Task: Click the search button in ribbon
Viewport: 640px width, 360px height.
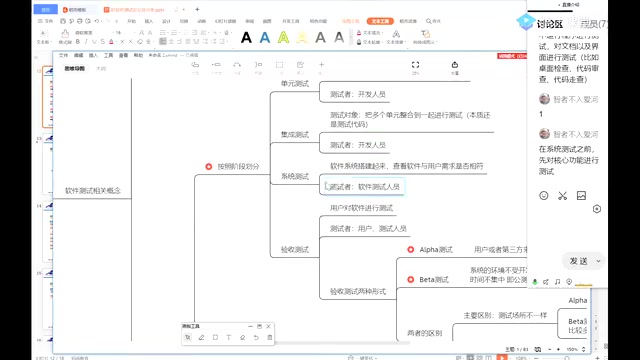Action: [x=433, y=21]
